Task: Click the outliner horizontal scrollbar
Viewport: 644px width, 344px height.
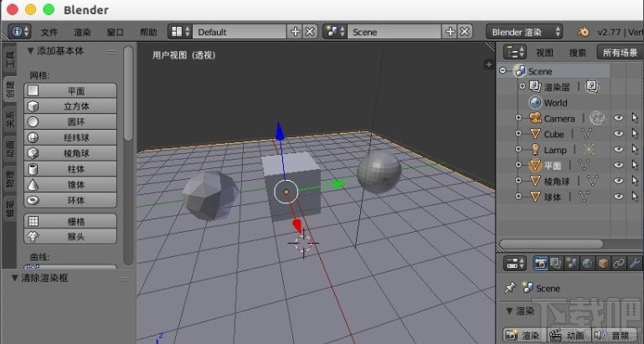Action: pyautogui.click(x=551, y=244)
